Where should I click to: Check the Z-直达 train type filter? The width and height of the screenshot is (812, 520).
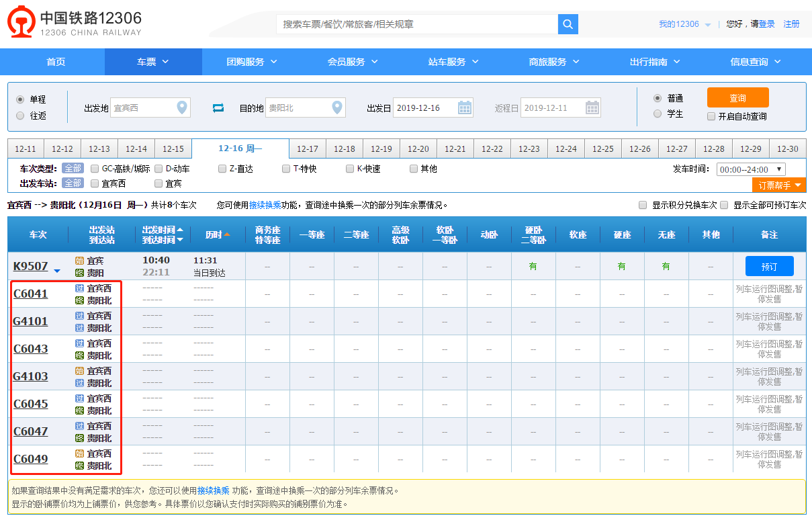222,169
